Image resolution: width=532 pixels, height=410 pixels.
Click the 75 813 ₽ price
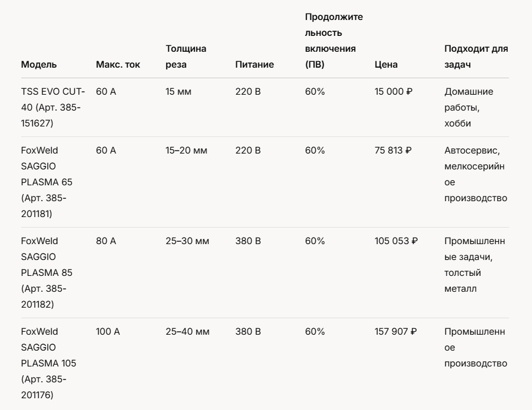coord(393,151)
